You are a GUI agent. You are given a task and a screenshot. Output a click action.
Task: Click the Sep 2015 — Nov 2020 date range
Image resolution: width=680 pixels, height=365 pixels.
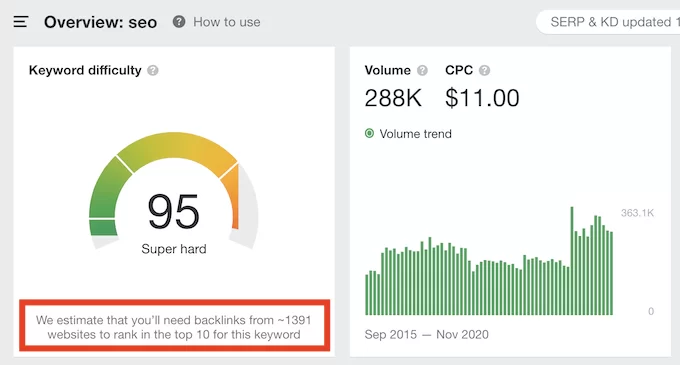[x=427, y=335]
